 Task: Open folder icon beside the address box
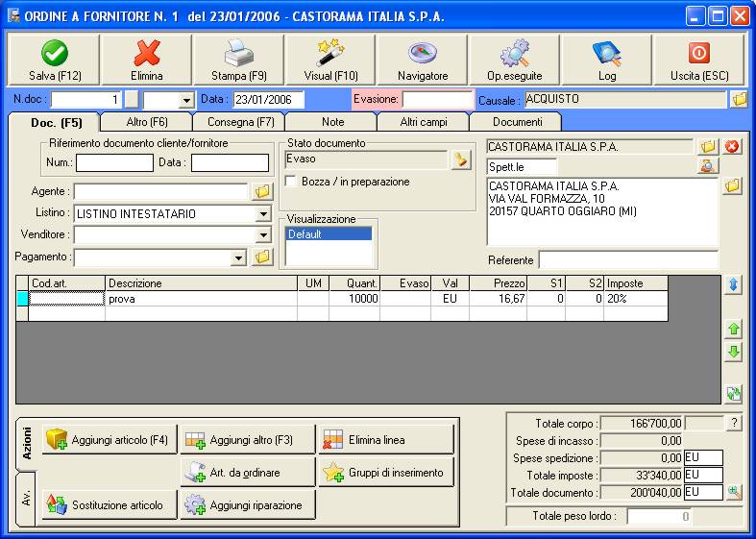click(732, 186)
